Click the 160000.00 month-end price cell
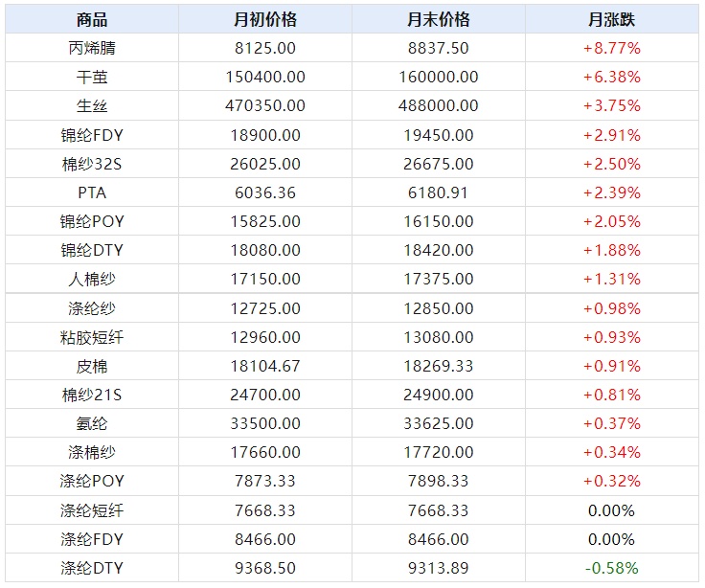705x588 pixels. tap(439, 77)
